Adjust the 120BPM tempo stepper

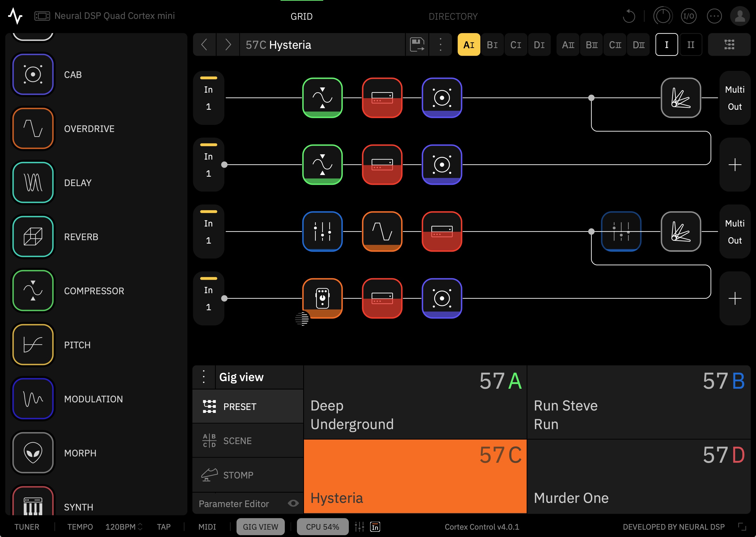140,527
